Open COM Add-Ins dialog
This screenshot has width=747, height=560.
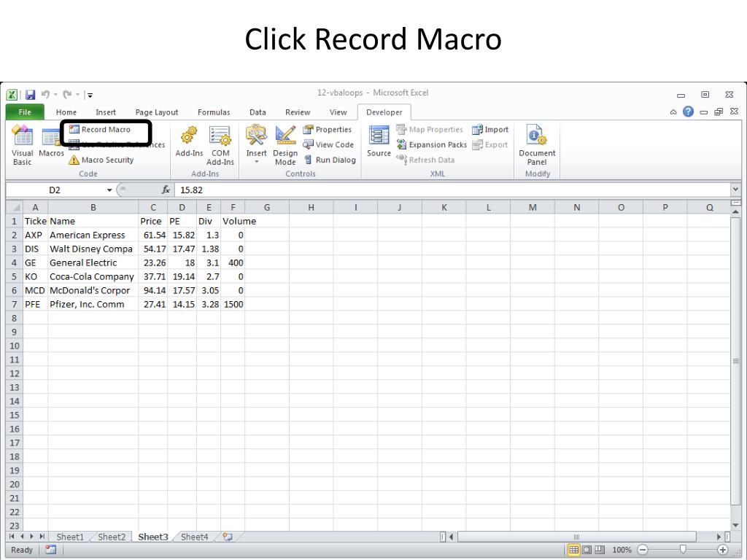[x=220, y=146]
